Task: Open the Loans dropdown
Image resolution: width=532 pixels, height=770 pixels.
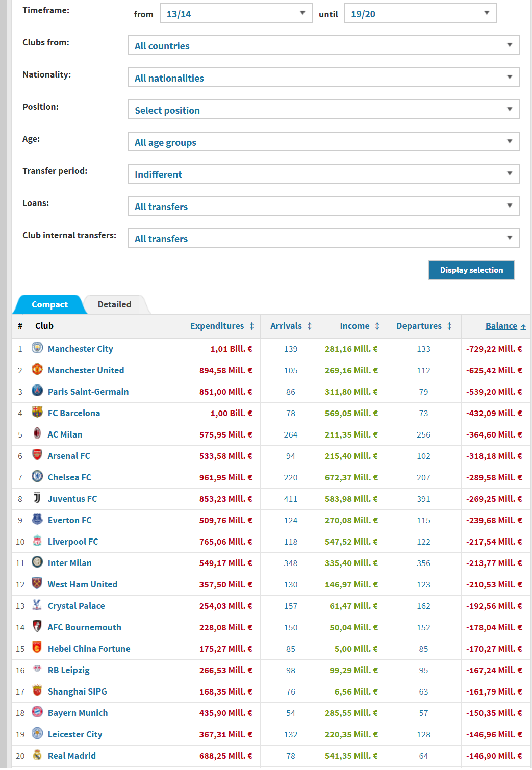Action: click(324, 206)
